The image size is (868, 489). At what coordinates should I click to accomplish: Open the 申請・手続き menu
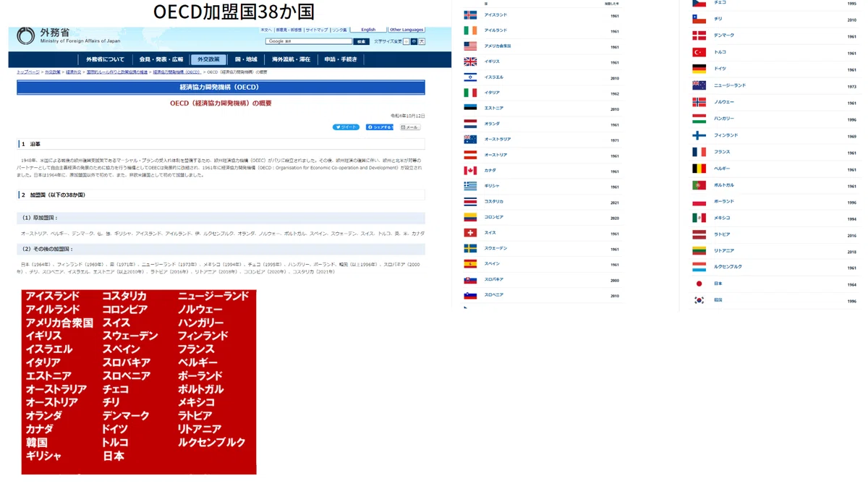[x=341, y=59]
